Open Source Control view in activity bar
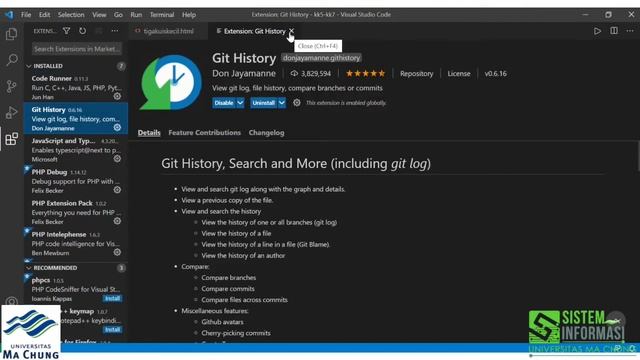Screen dimensions: 640x360 pos(11,86)
